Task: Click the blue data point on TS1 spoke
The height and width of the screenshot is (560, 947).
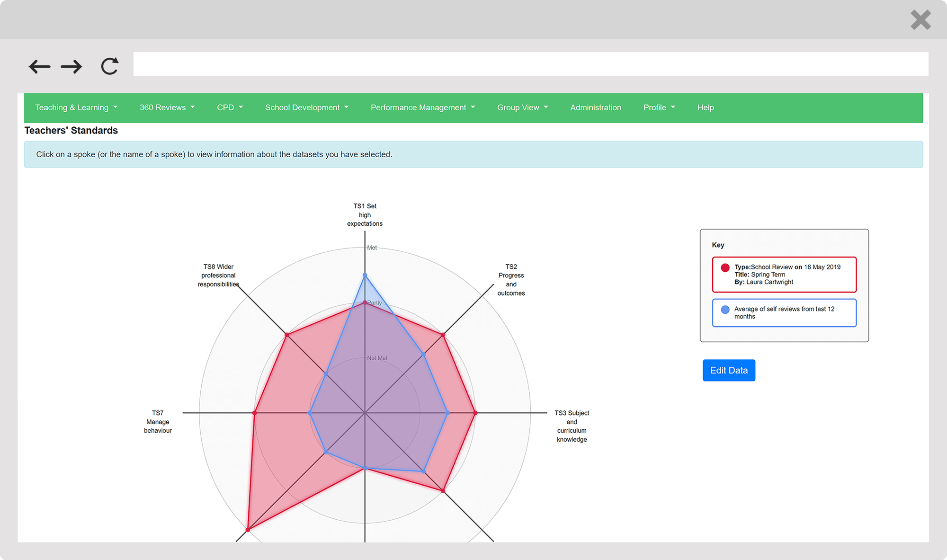Action: pyautogui.click(x=365, y=275)
